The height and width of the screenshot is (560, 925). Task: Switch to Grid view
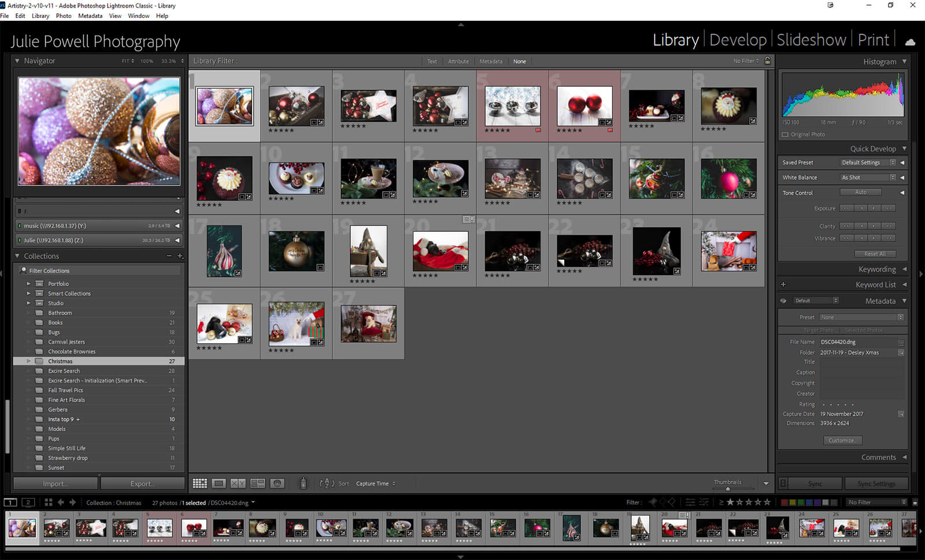[x=199, y=484]
